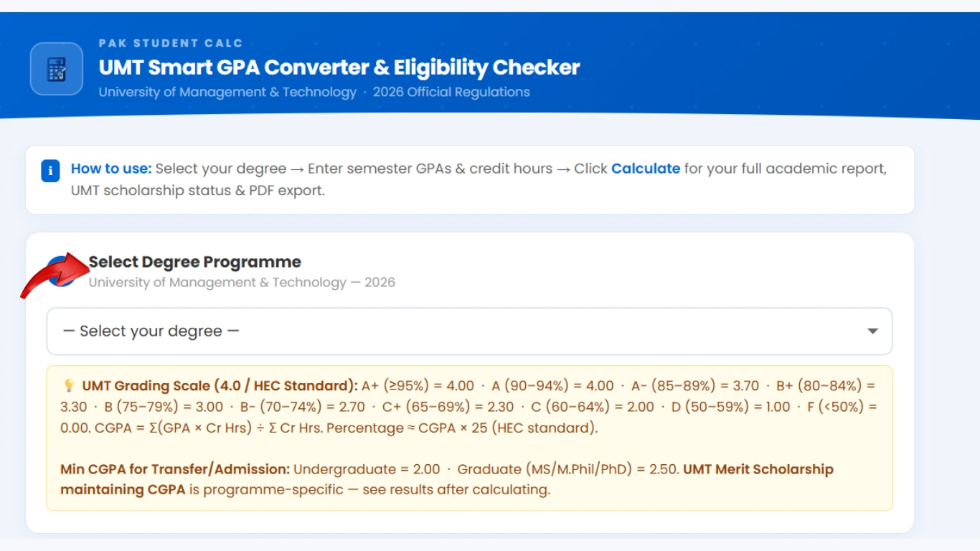Click the "PAK STUDENT CALC" brand text

click(171, 43)
